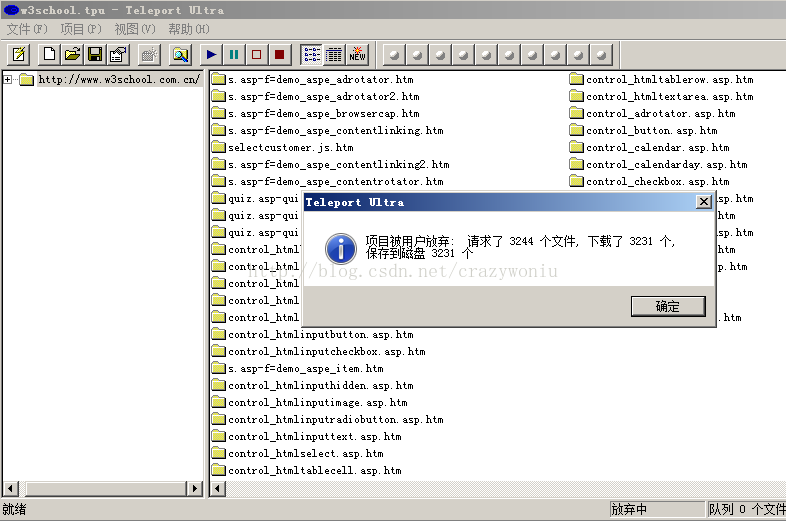786x521 pixels.
Task: Click folder icon of s.asp-f=demo_aspe_item.htm
Action: (x=219, y=368)
